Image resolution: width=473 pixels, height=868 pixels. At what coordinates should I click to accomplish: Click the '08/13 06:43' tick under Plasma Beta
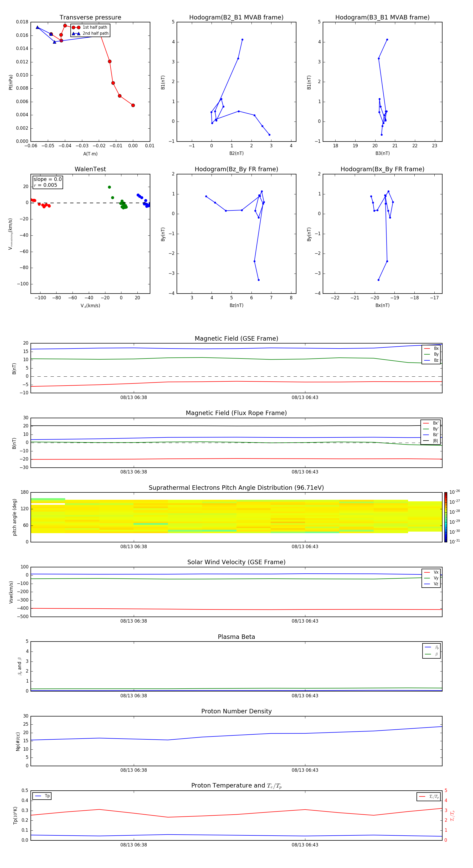(305, 696)
